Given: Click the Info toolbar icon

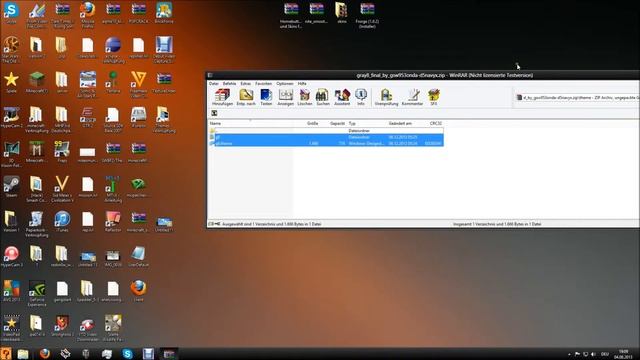Looking at the screenshot, I should point(361,97).
